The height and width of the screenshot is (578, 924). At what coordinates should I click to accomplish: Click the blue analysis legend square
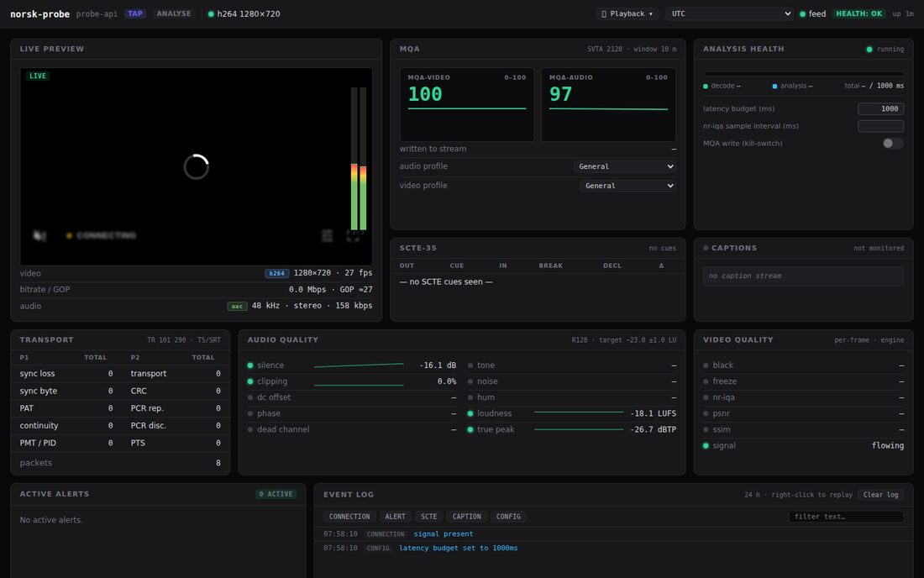click(775, 86)
